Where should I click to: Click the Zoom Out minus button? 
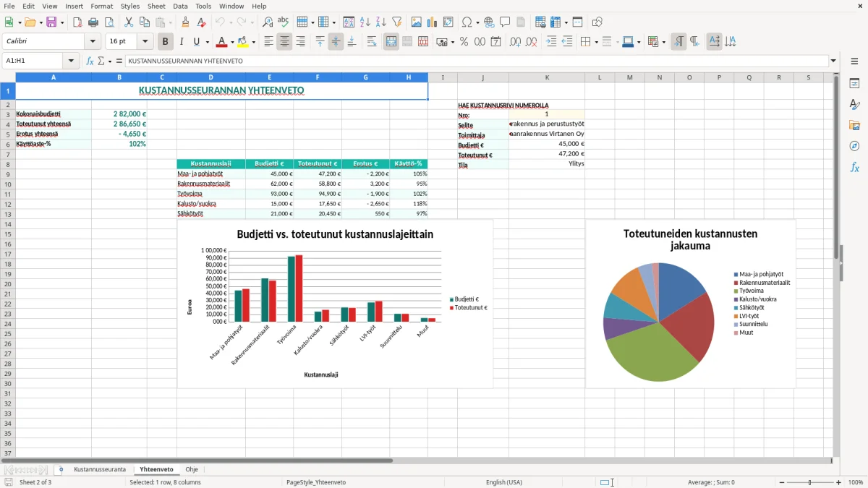click(781, 482)
